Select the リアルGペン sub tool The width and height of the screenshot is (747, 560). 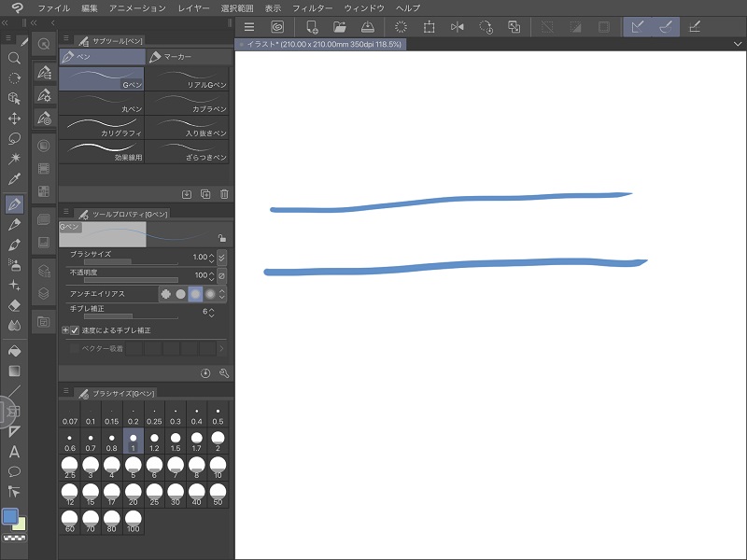click(187, 78)
